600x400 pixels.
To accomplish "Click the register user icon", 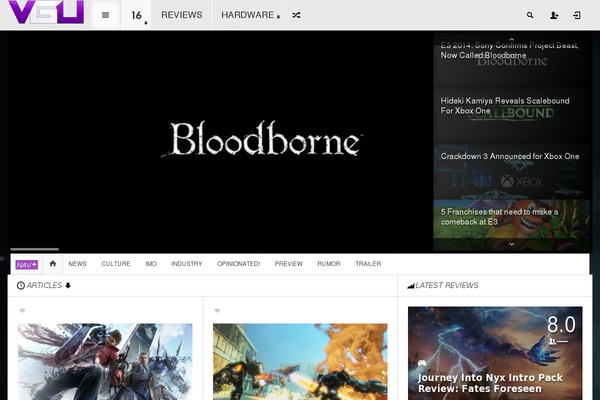I will 554,15.
